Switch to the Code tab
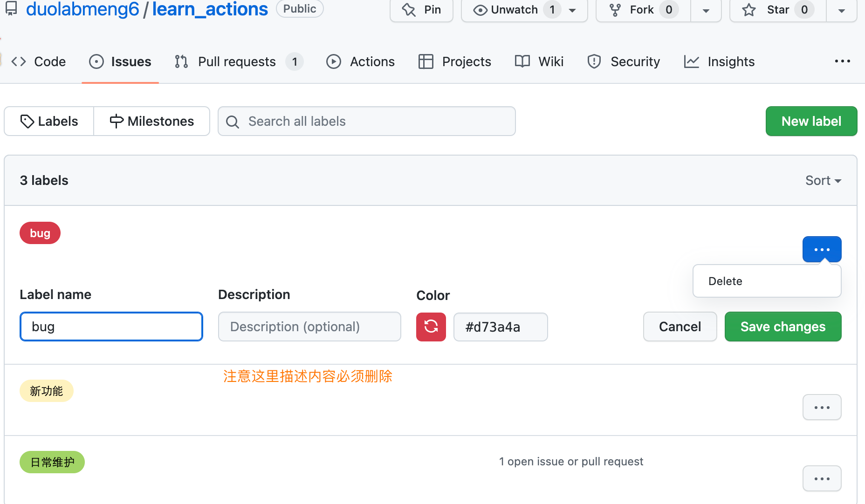This screenshot has width=865, height=504. (39, 61)
